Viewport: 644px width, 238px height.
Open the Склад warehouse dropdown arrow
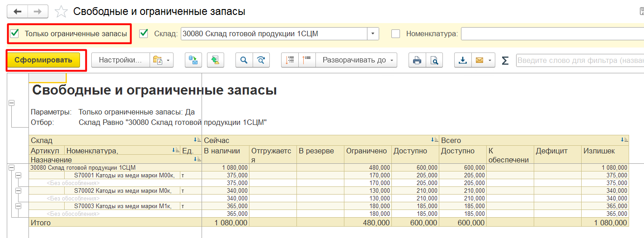pos(373,33)
